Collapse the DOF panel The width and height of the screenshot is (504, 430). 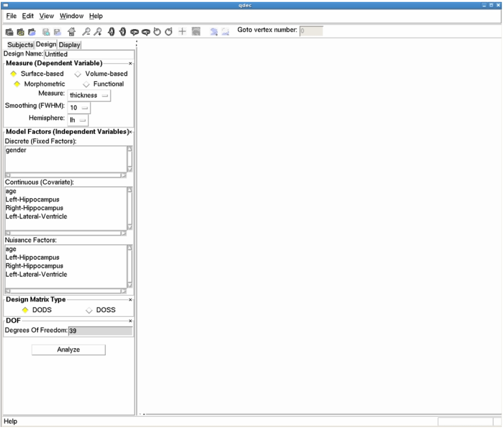(130, 321)
